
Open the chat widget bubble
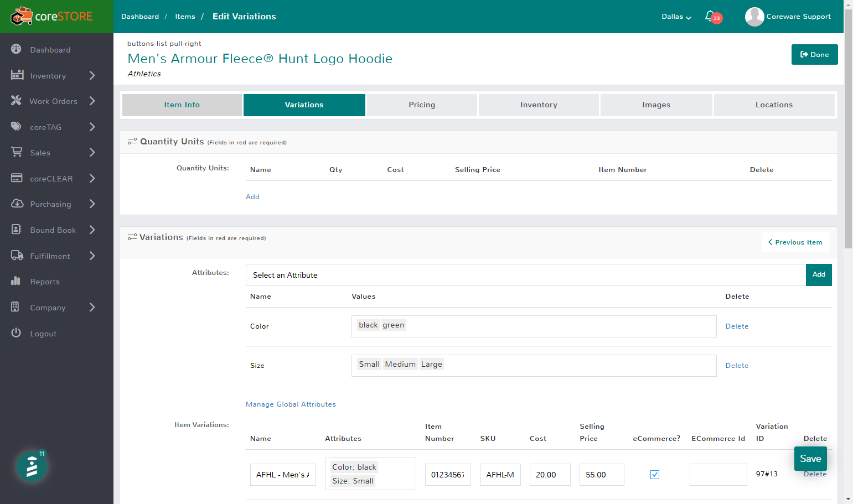pyautogui.click(x=32, y=466)
